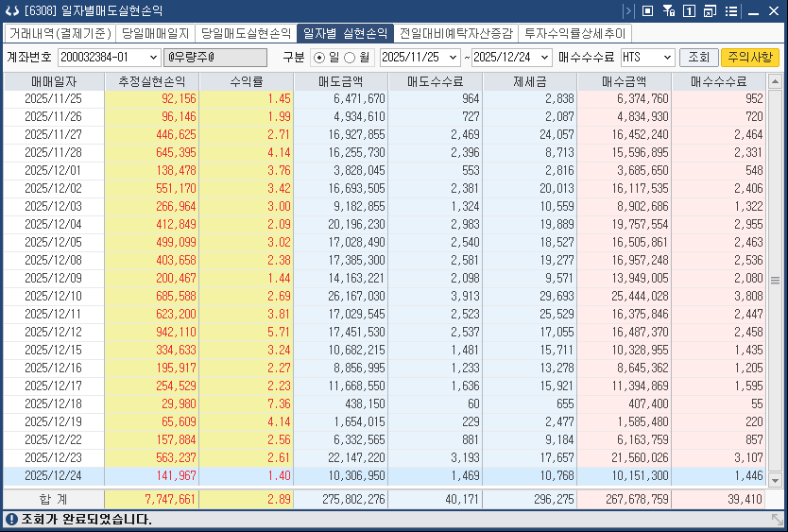Select the 2025/12/11 date cell
Viewport: 788px width, 532px height.
[53, 315]
